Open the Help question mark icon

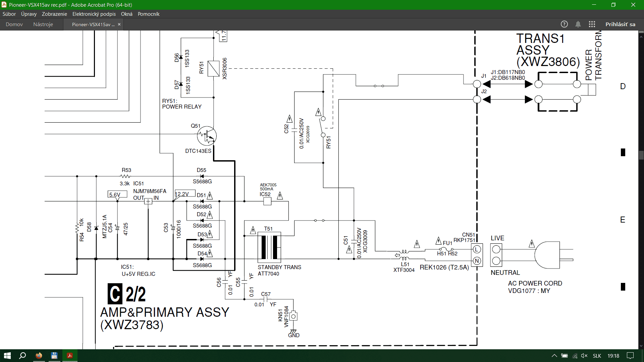564,24
